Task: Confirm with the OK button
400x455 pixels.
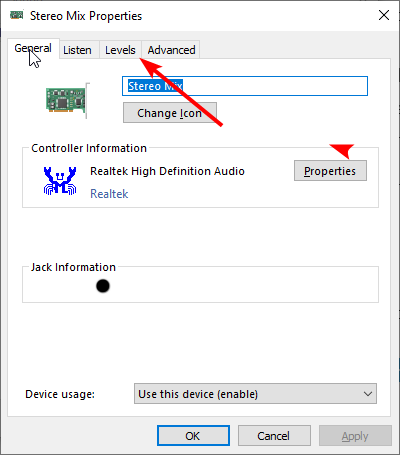Action: (193, 436)
